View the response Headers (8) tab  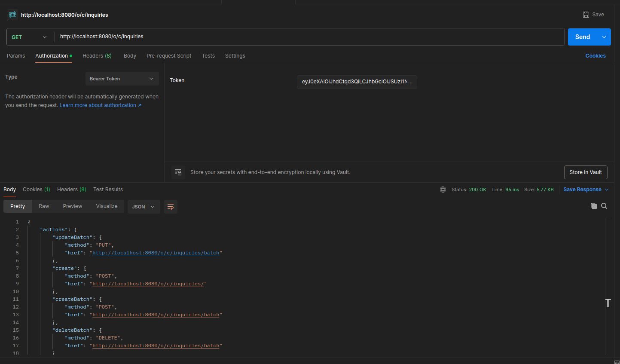tap(72, 190)
